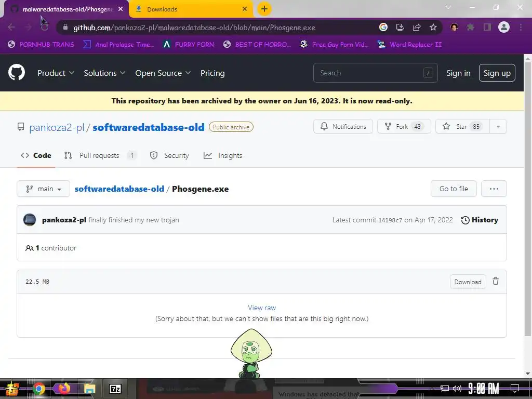Focus the GitHub Search field
This screenshot has height=399, width=532.
pos(375,73)
